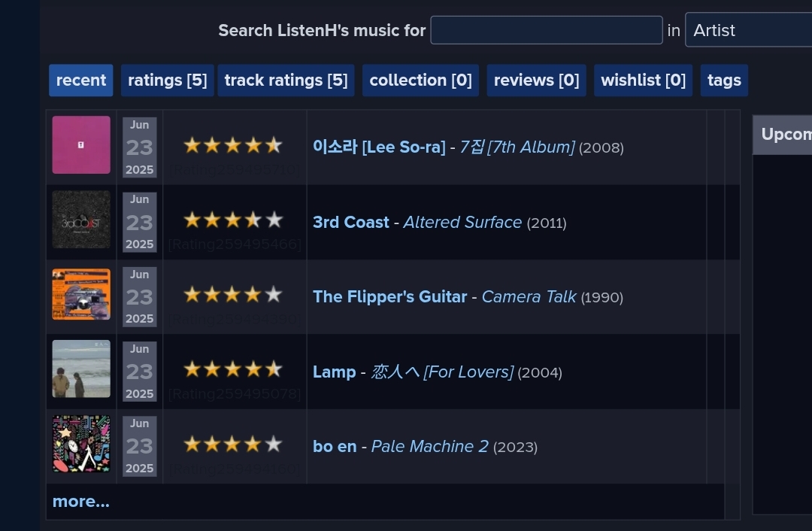Click the more... link below the list
Viewport: 812px width, 531px height.
(x=80, y=502)
